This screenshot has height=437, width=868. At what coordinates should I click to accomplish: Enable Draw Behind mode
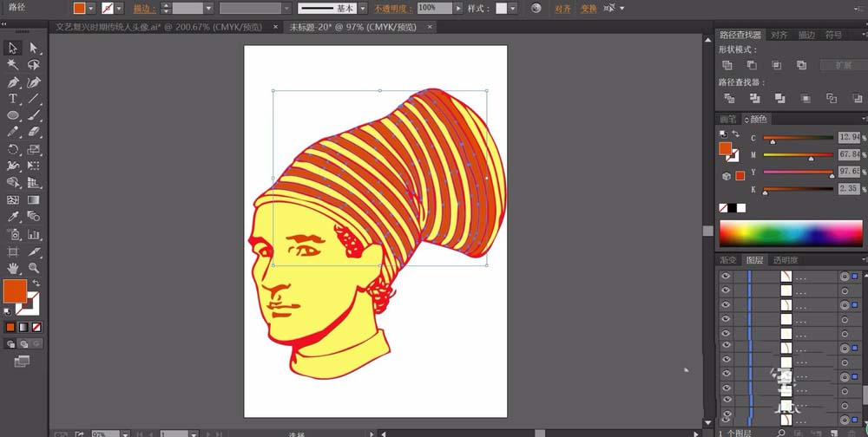(x=23, y=344)
